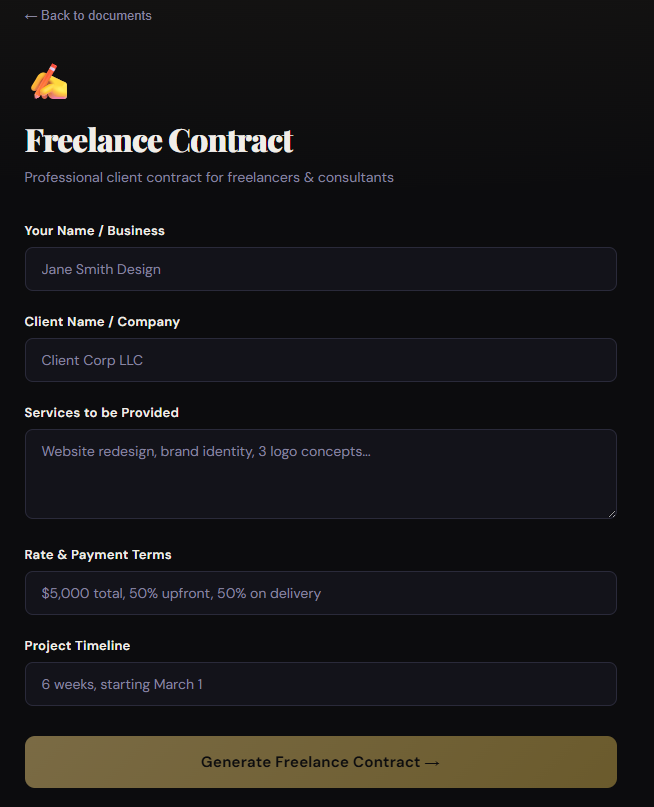Click the Services to be Provided label
Viewport: 654px width, 807px height.
click(101, 412)
